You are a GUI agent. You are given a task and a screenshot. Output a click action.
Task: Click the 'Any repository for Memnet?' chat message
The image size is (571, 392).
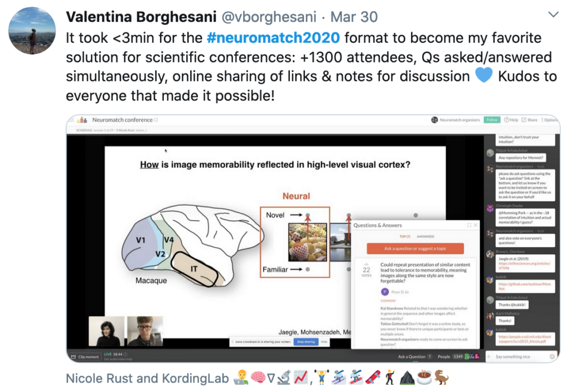tap(521, 158)
